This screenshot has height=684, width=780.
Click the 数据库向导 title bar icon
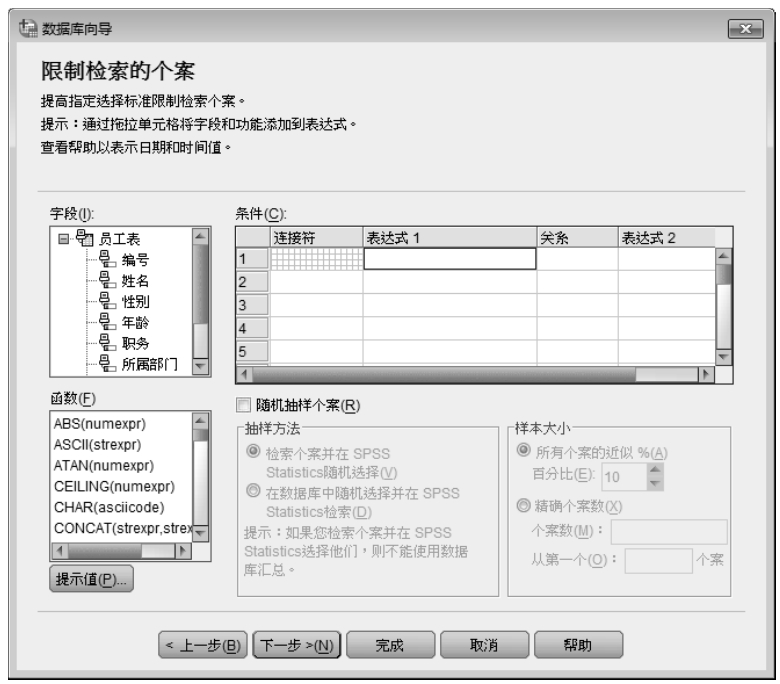click(x=28, y=28)
